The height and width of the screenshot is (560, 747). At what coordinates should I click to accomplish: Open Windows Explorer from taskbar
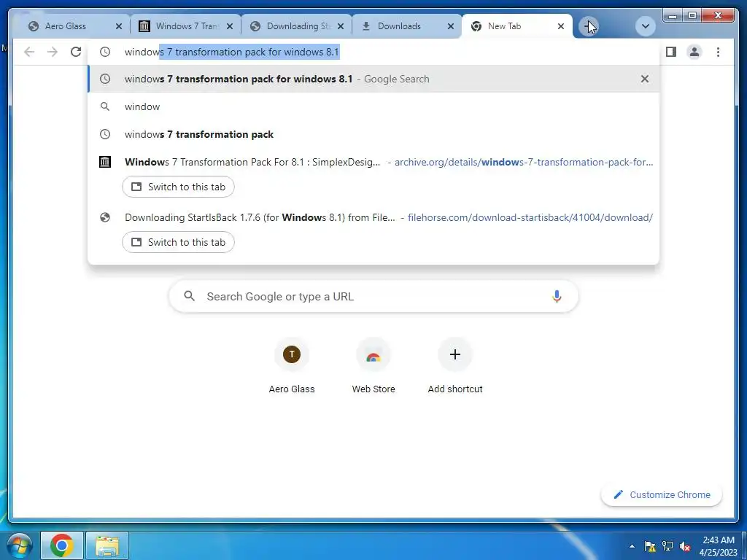(x=108, y=545)
